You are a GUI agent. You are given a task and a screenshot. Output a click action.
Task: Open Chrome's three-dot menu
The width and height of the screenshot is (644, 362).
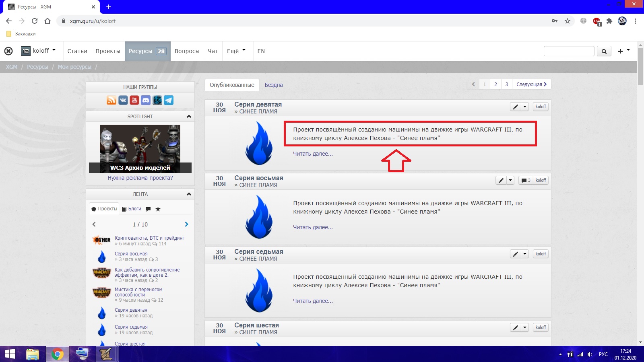[x=636, y=21]
